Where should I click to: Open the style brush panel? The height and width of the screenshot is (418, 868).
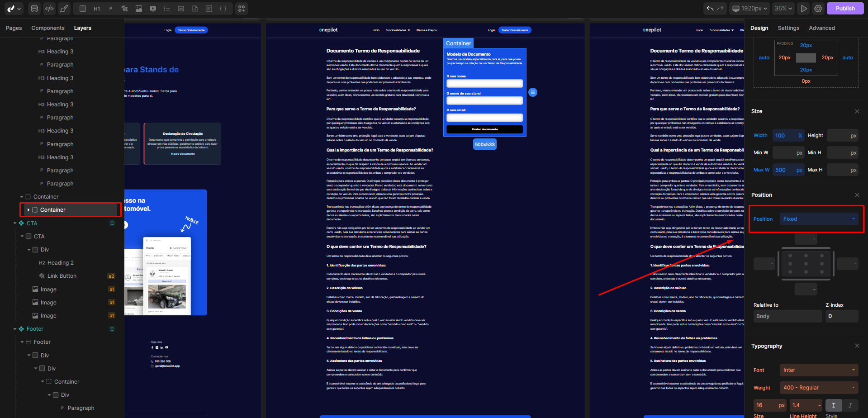[x=64, y=9]
